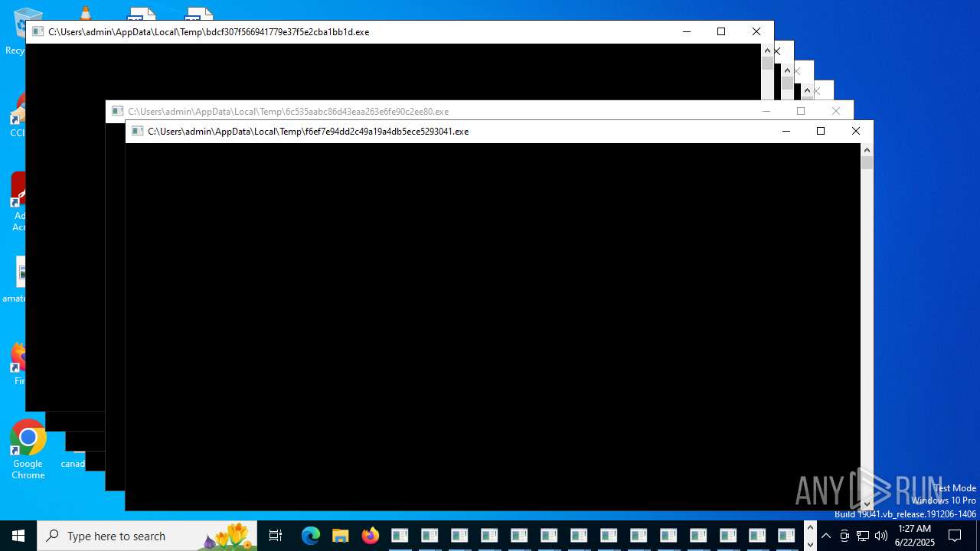This screenshot has width=980, height=551.
Task: Open system menu icon of 6c535aabc86d43 console window
Action: (x=118, y=111)
